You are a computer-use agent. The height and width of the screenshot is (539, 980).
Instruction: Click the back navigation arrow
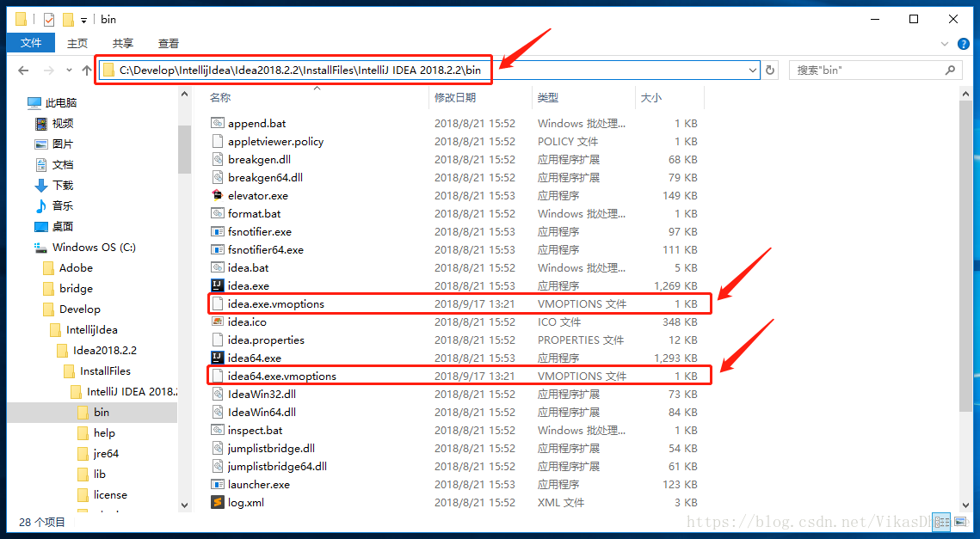24,70
